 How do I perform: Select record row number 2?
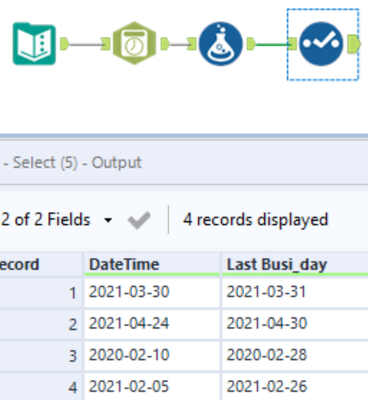[x=41, y=324]
